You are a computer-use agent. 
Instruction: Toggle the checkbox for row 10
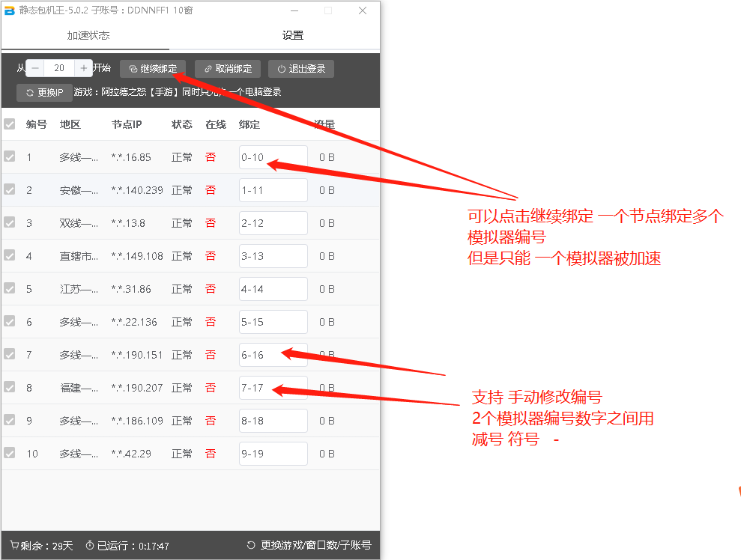(10, 454)
